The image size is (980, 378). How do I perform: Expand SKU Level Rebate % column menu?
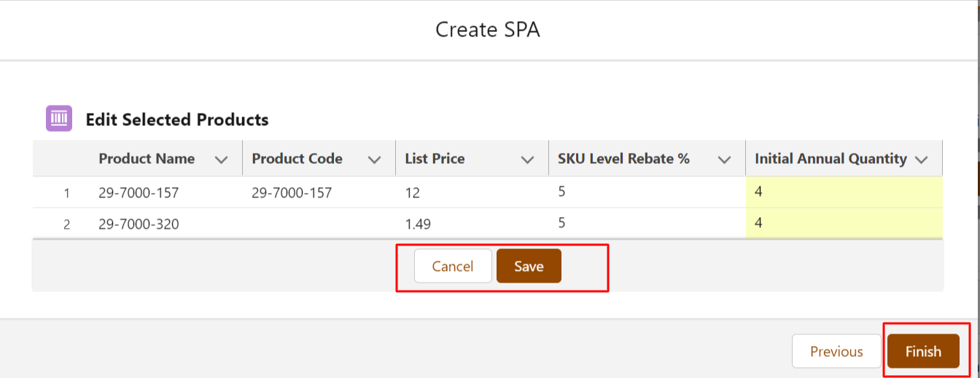724,160
